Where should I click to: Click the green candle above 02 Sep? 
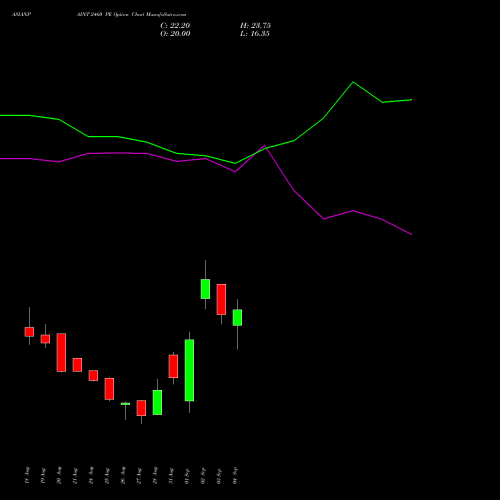[x=205, y=289]
